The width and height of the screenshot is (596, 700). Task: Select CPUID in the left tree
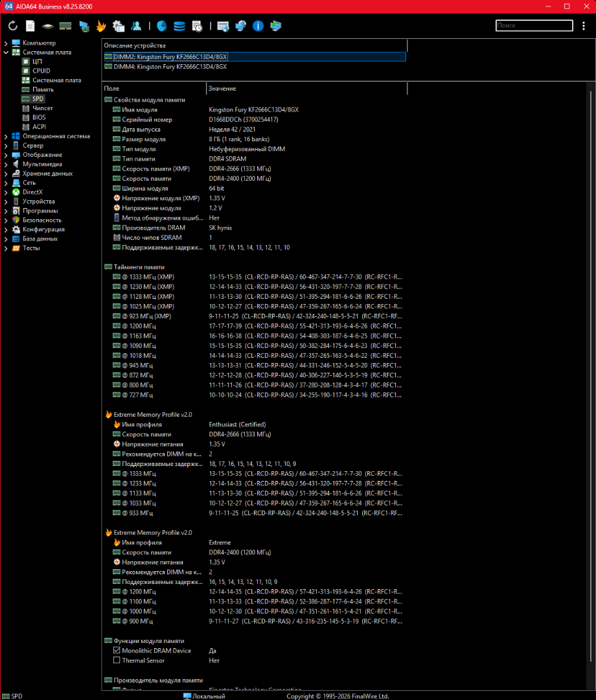41,71
